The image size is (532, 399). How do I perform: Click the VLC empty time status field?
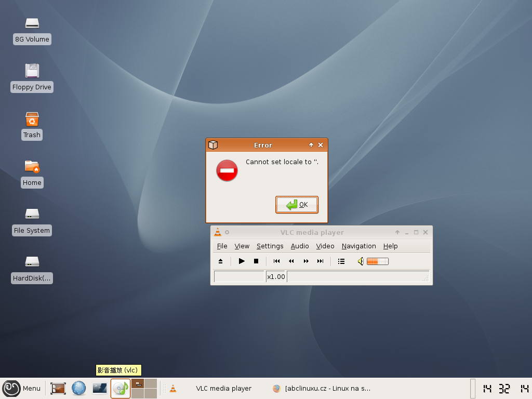pyautogui.click(x=239, y=276)
